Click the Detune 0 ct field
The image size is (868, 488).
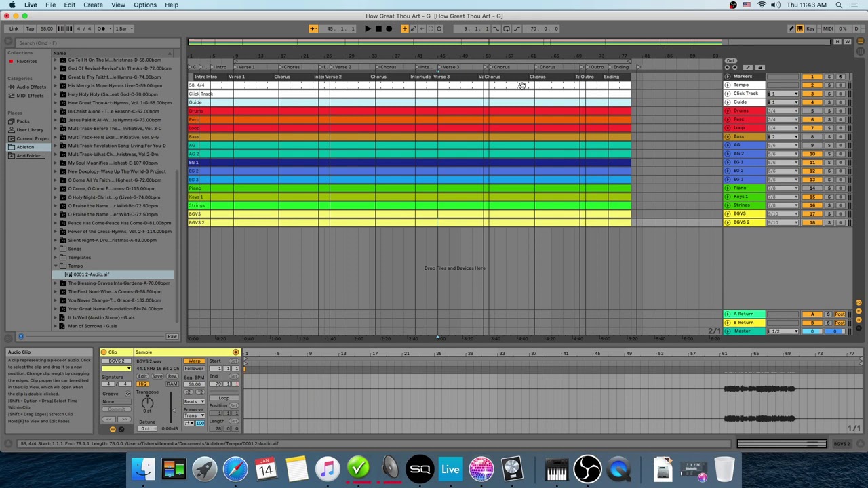pos(147,429)
